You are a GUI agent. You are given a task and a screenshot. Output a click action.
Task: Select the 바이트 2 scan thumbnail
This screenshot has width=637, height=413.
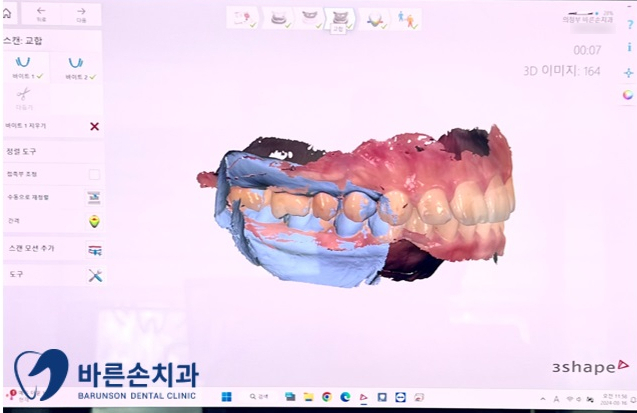76,67
